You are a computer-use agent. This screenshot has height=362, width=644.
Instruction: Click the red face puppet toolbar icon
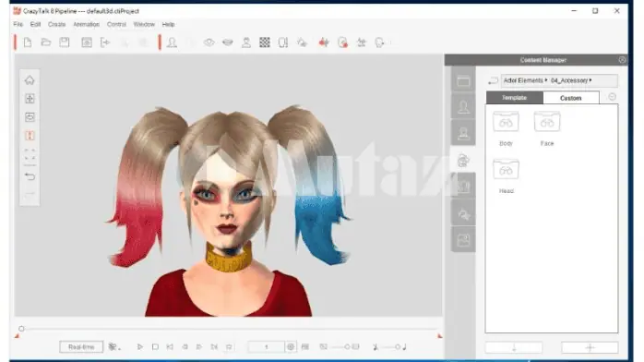(x=324, y=42)
